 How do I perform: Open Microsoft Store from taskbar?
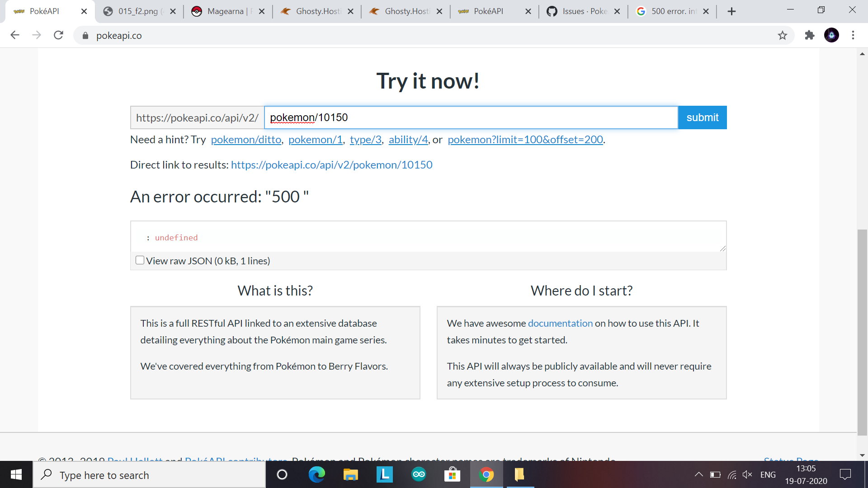(452, 474)
